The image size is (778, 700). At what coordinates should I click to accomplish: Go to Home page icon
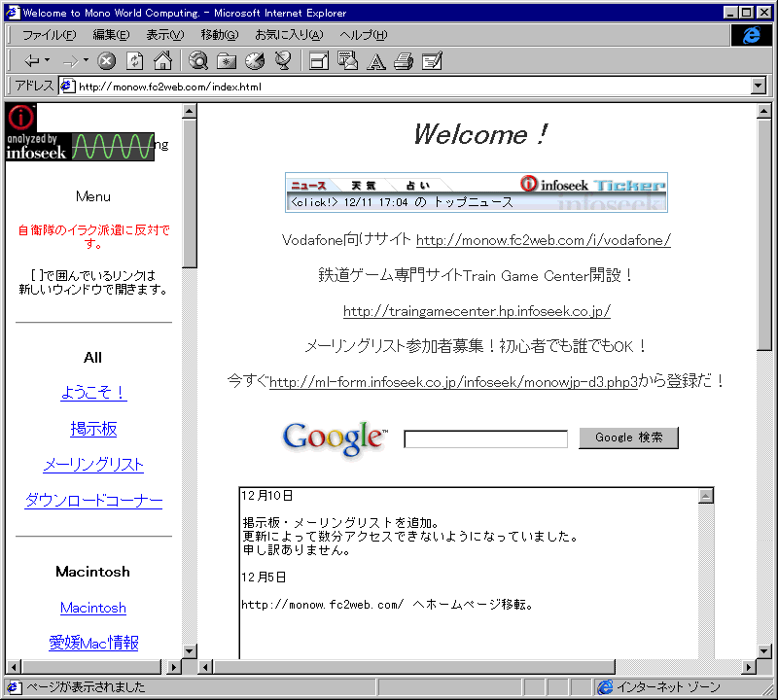(162, 61)
